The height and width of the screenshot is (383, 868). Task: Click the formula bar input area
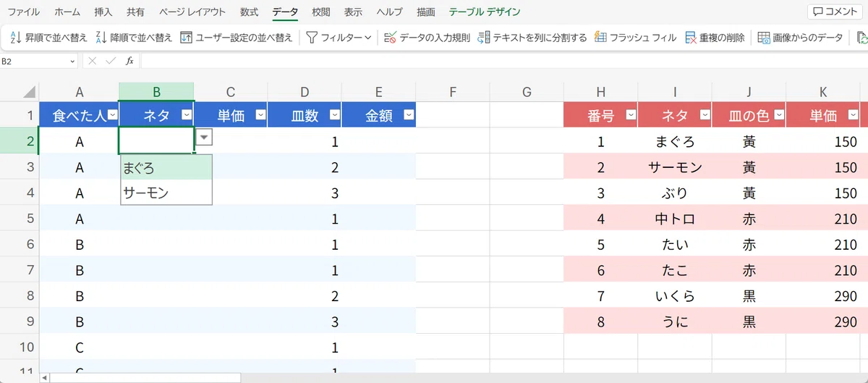(x=504, y=62)
